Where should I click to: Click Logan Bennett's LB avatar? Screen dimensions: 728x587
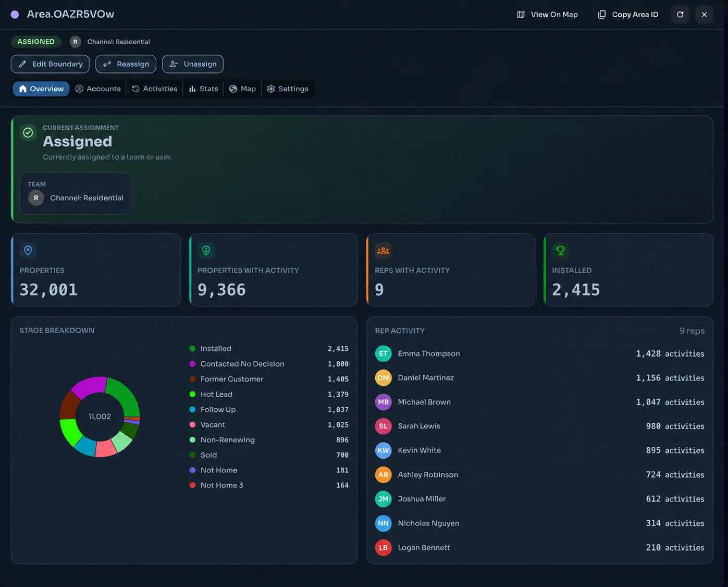[384, 547]
